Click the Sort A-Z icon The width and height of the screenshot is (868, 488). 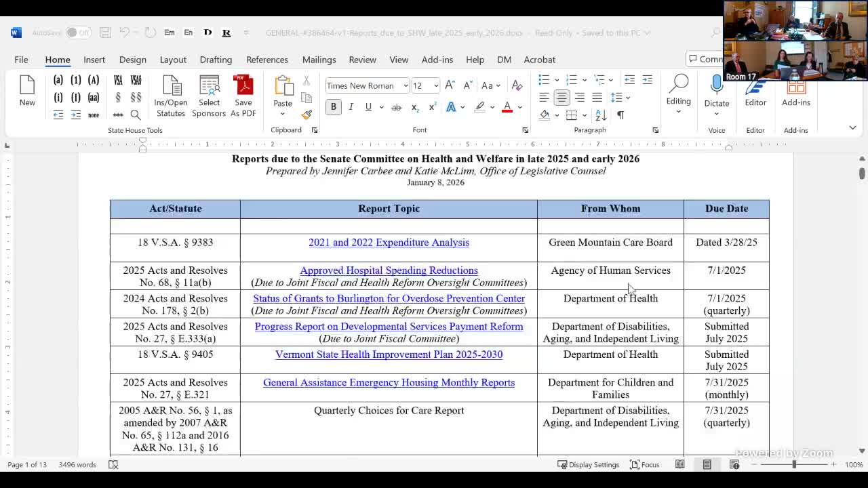601,115
